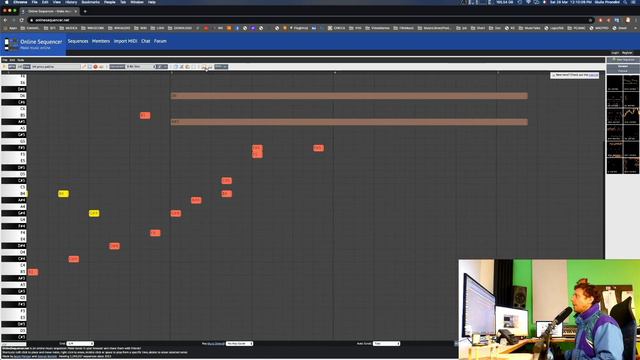The width and height of the screenshot is (640, 360).
Task: Click the play icon in sequencer toolbar
Action: coord(4,67)
